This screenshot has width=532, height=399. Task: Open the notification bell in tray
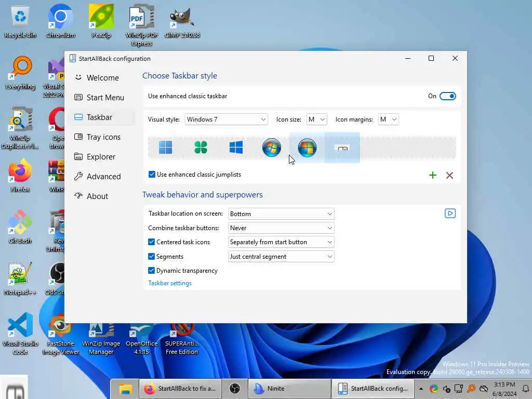click(526, 389)
